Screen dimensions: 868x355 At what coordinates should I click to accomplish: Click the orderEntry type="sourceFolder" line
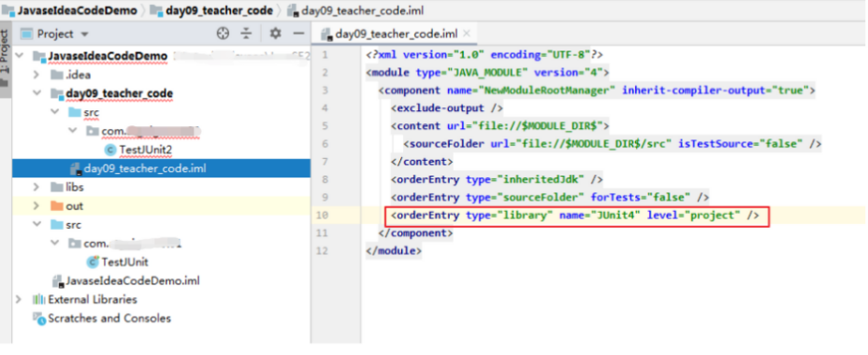(x=550, y=197)
